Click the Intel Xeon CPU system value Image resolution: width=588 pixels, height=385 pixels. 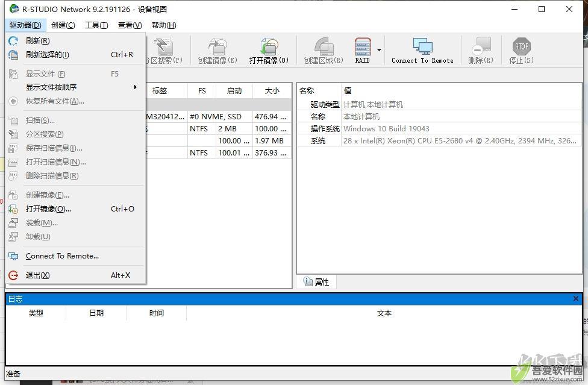click(460, 141)
